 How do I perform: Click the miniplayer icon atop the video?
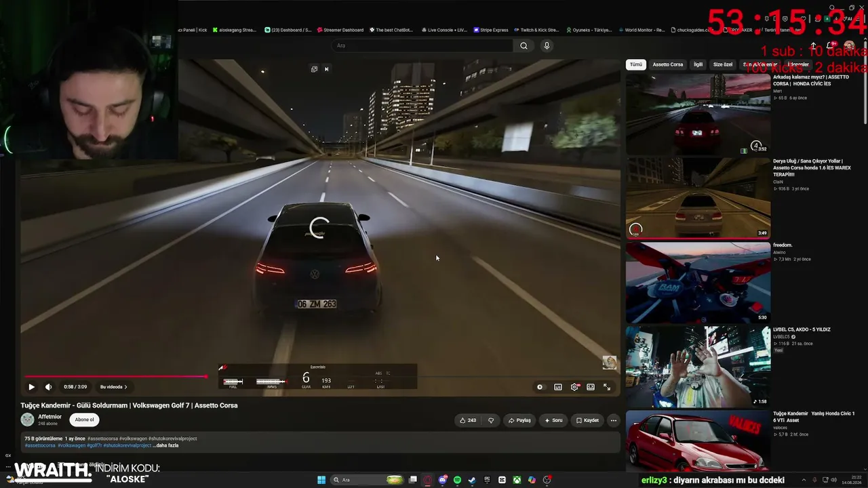(x=314, y=69)
